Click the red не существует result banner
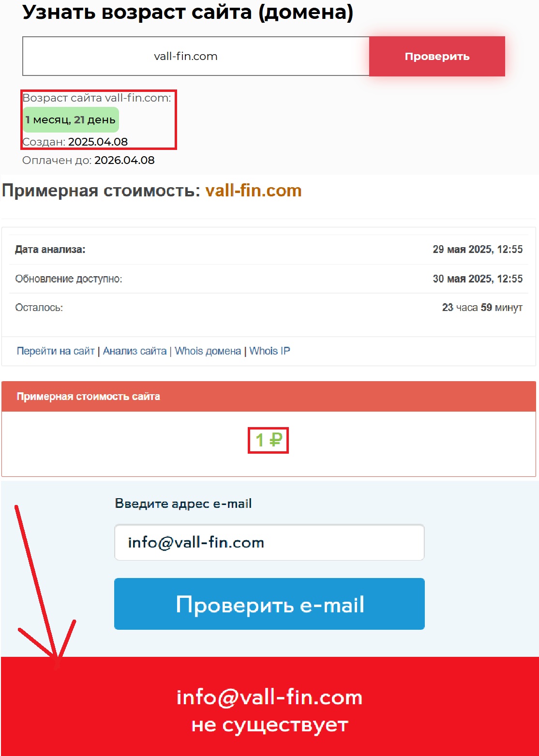The image size is (539, 756). tap(269, 707)
